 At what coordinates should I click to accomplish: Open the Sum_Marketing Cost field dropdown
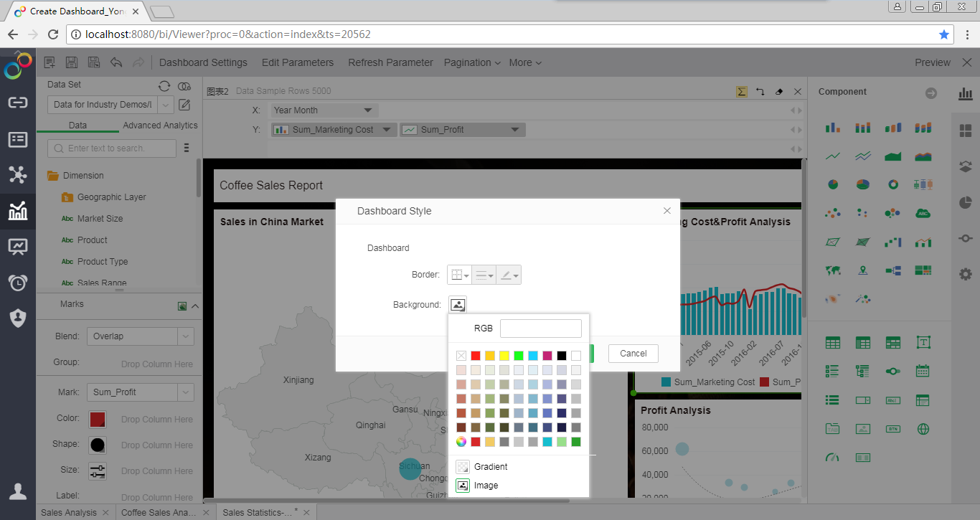(x=387, y=130)
